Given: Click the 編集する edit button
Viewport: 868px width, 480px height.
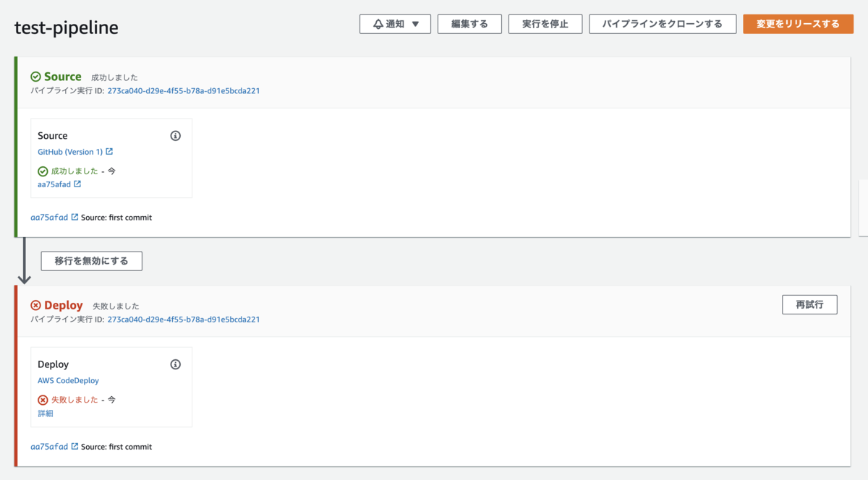Looking at the screenshot, I should [469, 24].
